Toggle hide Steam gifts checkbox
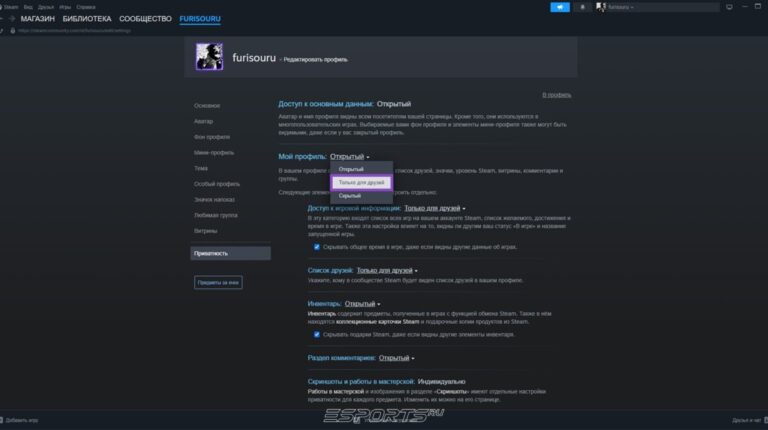The width and height of the screenshot is (768, 430). pos(317,334)
